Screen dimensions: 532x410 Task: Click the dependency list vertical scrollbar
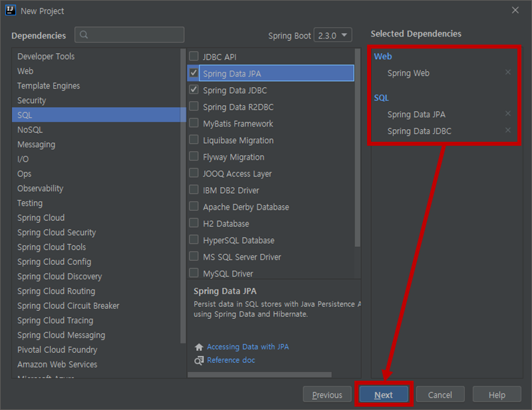click(357, 147)
